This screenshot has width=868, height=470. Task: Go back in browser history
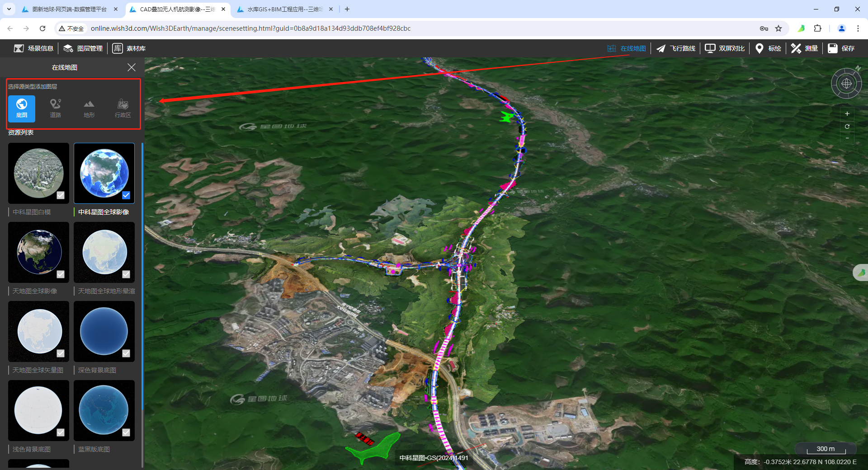click(x=10, y=28)
